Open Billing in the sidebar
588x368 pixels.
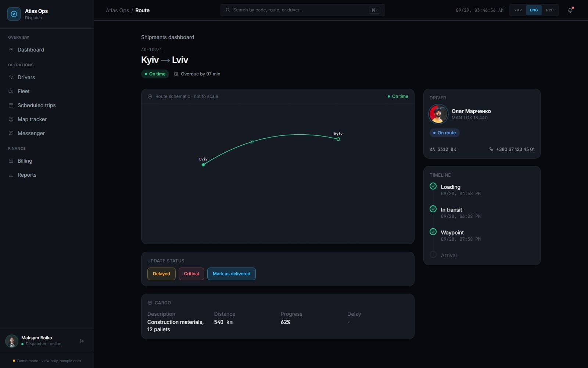(x=47, y=161)
